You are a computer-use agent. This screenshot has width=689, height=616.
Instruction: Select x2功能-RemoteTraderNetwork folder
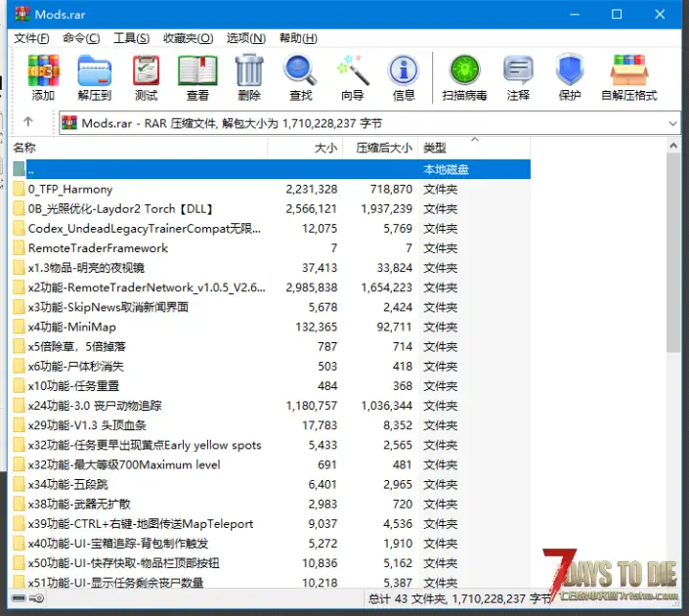coord(147,287)
